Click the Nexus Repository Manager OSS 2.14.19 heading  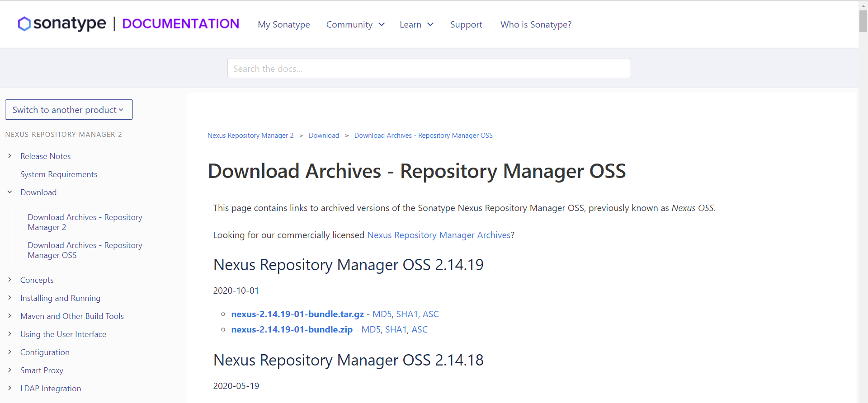[348, 265]
